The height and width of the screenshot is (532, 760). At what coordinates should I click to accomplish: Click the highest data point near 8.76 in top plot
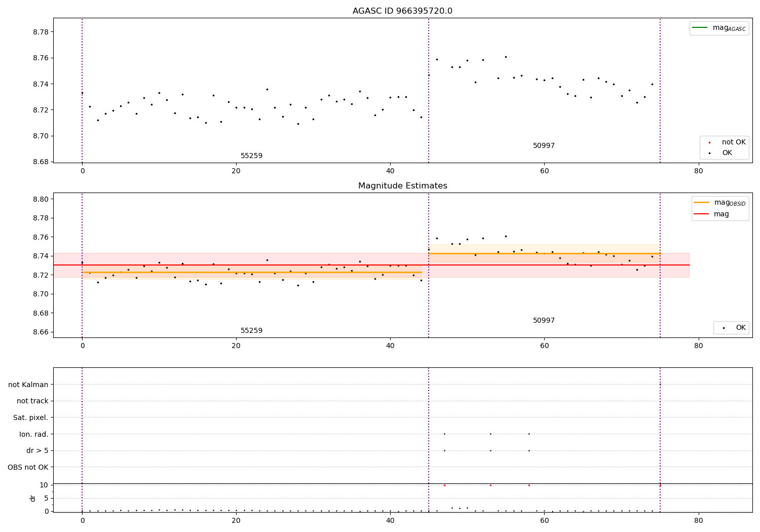[506, 57]
